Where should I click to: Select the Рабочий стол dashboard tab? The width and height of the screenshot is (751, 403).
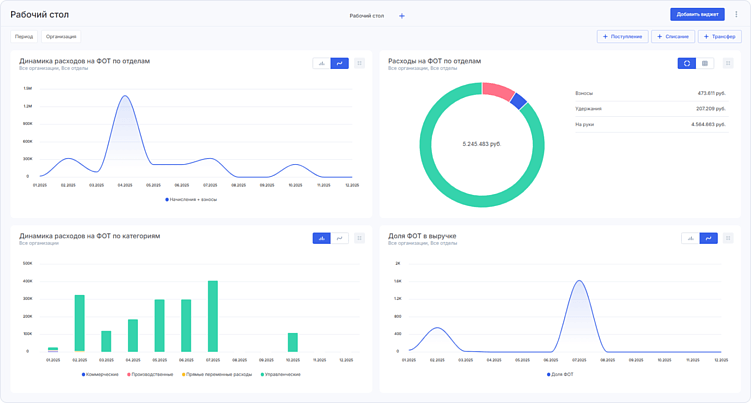coord(366,16)
